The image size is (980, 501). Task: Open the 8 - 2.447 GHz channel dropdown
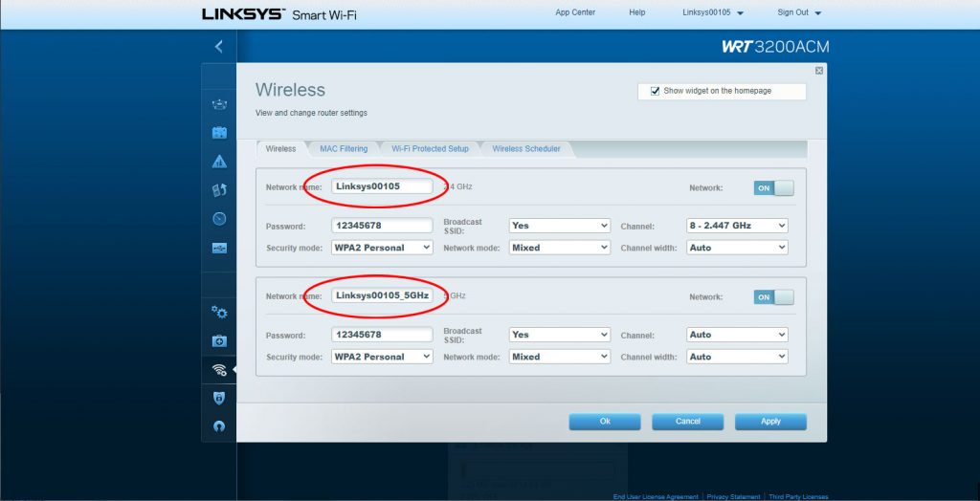[x=737, y=226]
